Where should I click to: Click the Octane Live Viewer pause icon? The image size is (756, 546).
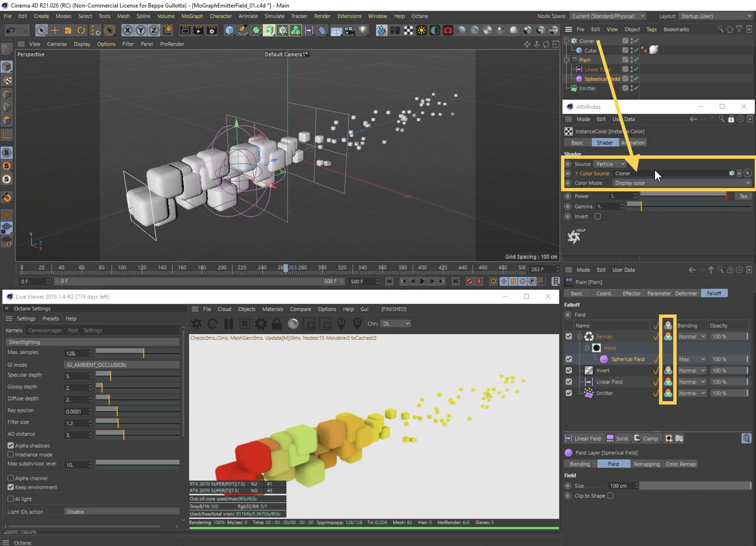(229, 324)
